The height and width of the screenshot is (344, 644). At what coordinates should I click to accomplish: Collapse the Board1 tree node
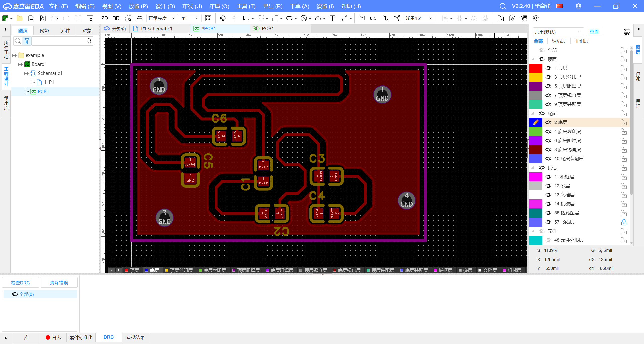point(20,64)
